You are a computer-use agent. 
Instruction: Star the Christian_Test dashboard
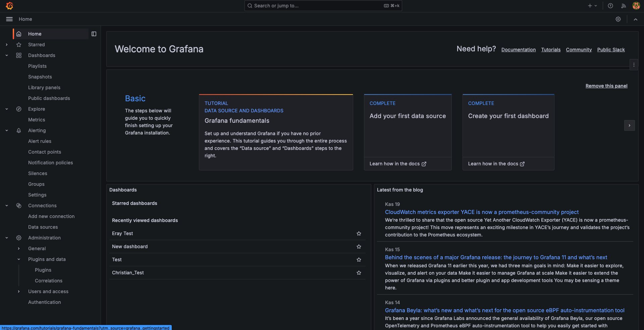coord(359,273)
